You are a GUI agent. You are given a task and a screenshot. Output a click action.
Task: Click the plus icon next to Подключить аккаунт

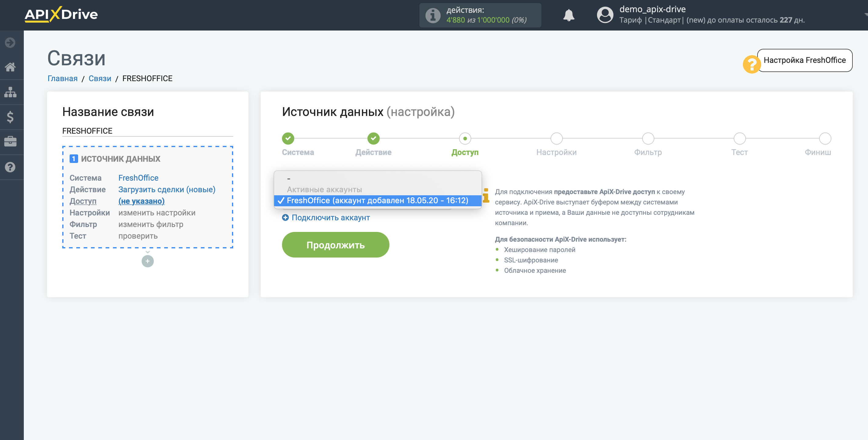click(x=285, y=218)
